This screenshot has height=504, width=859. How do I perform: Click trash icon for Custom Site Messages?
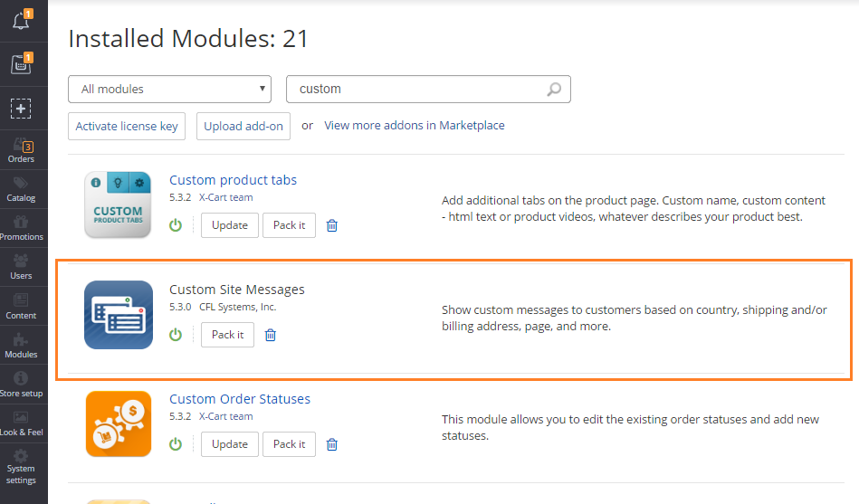tap(271, 335)
